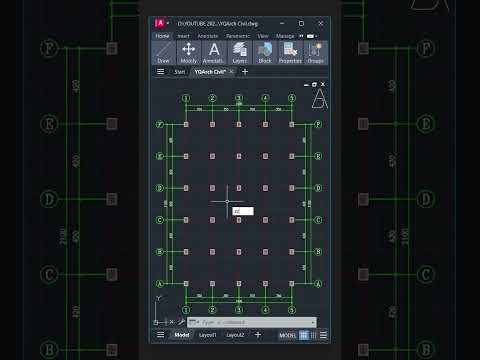The height and width of the screenshot is (360, 480).
Task: Toggle the ribbon minimize button
Action: (x=310, y=36)
